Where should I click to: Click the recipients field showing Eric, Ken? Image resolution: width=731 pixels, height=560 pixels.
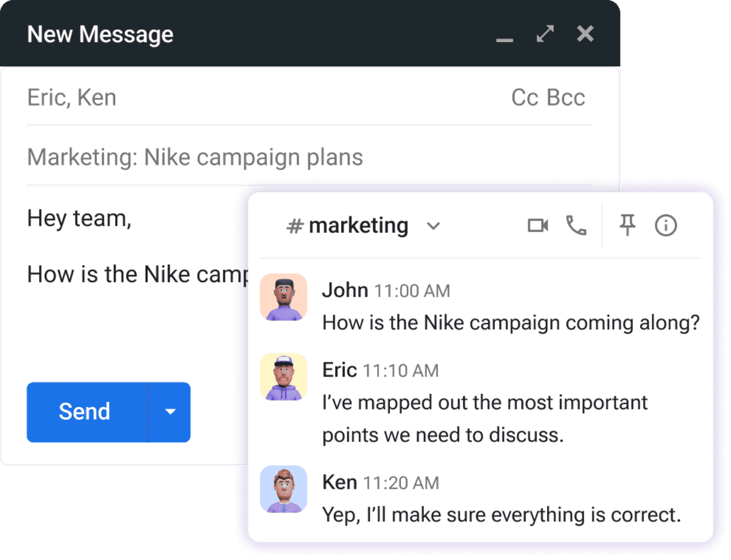(71, 97)
